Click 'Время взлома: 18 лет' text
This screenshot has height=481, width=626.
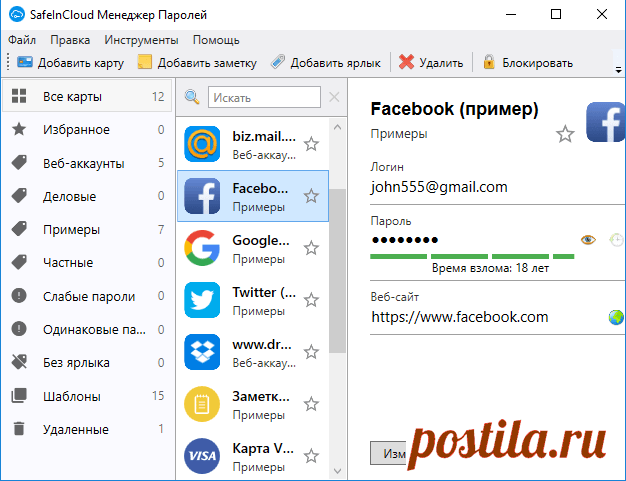tap(490, 268)
